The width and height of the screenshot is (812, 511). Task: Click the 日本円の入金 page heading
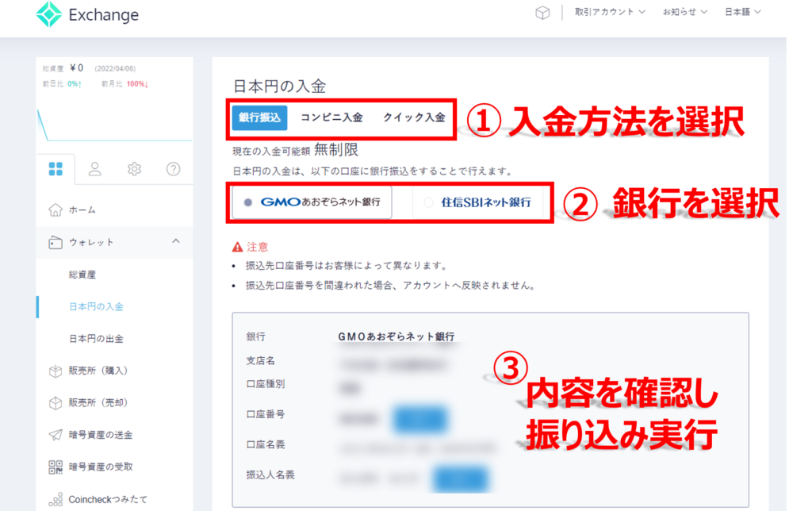[279, 86]
